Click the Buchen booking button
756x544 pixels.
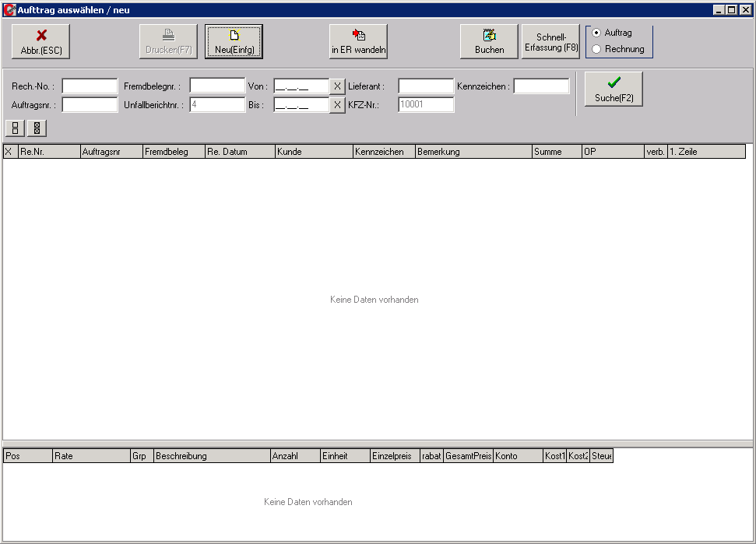[x=489, y=42]
